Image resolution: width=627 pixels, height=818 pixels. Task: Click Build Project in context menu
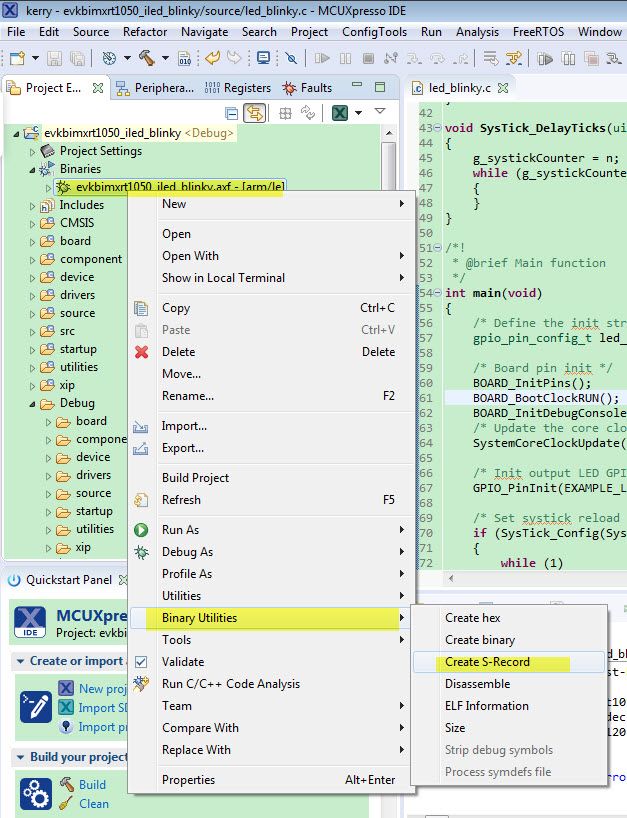(x=270, y=478)
